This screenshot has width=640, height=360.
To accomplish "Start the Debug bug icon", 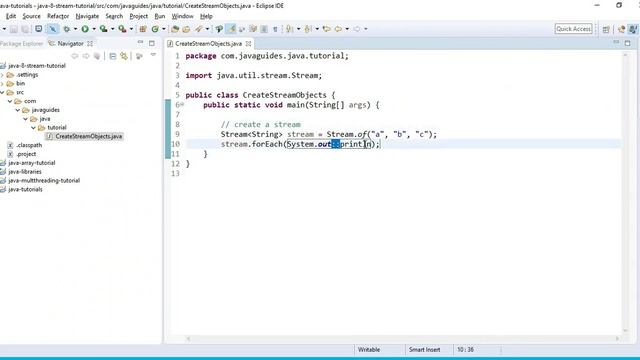I will pos(67,29).
